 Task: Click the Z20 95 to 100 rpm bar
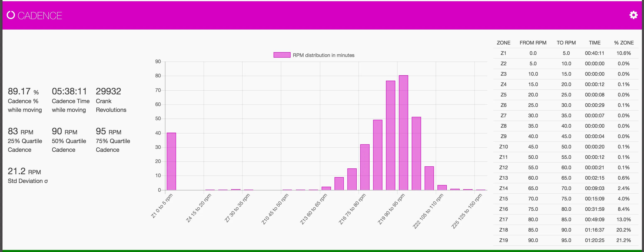[416, 153]
